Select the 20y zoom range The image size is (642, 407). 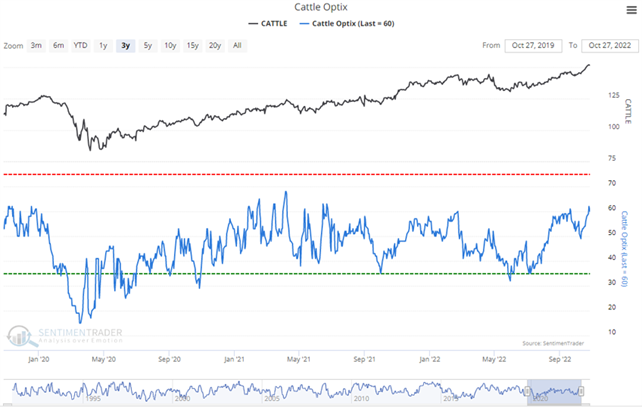point(215,45)
